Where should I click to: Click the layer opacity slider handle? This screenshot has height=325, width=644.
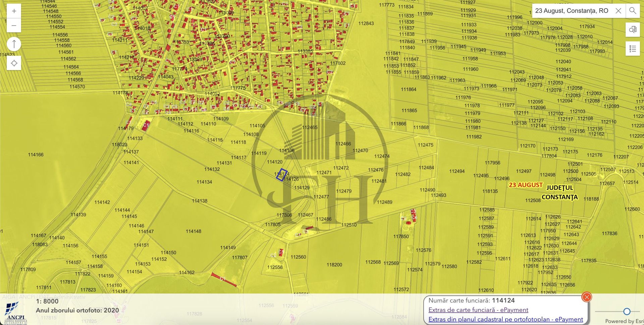[x=627, y=311]
